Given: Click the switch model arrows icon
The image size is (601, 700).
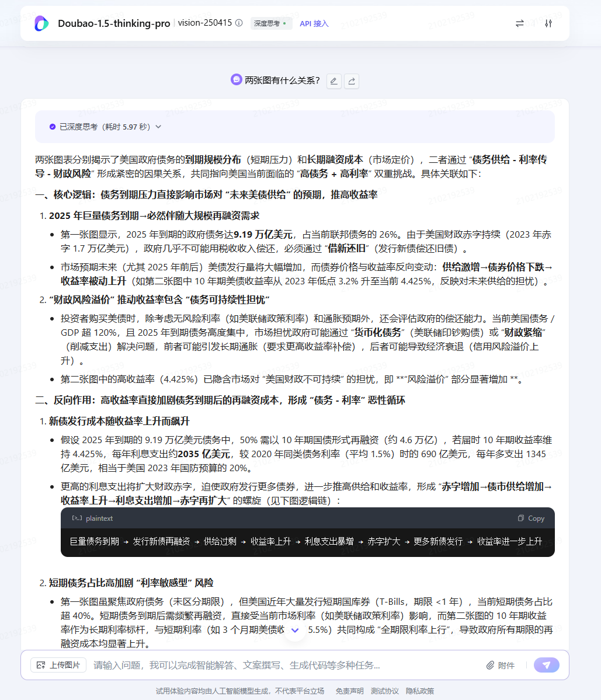Looking at the screenshot, I should [x=520, y=23].
